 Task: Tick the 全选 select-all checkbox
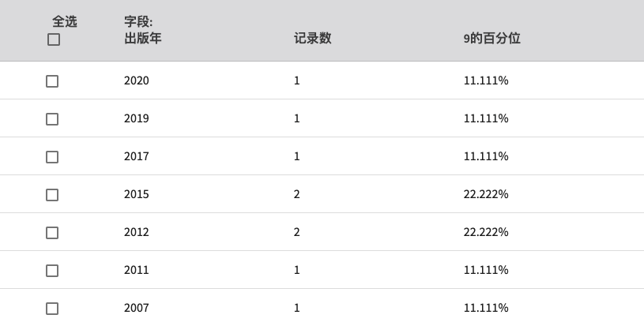coord(54,39)
